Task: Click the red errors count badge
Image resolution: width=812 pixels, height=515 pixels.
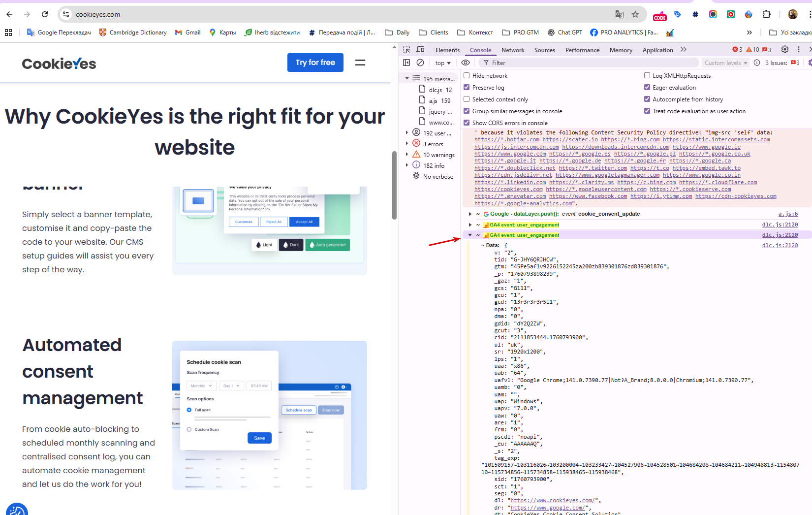Action: pyautogui.click(x=737, y=50)
